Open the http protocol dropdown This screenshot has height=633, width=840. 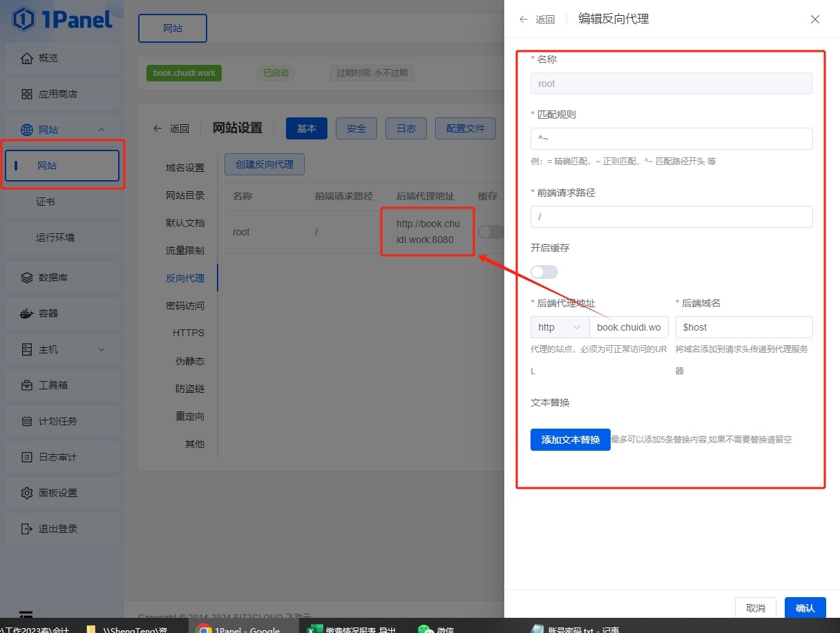[x=560, y=327]
